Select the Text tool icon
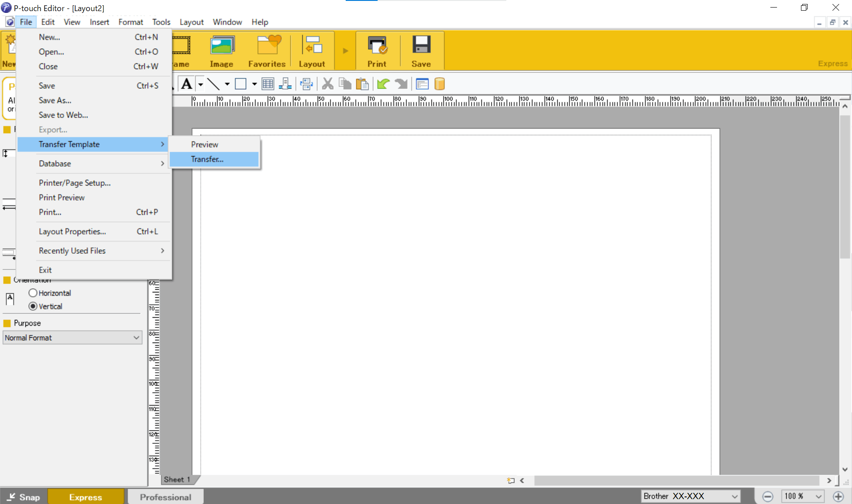 187,84
